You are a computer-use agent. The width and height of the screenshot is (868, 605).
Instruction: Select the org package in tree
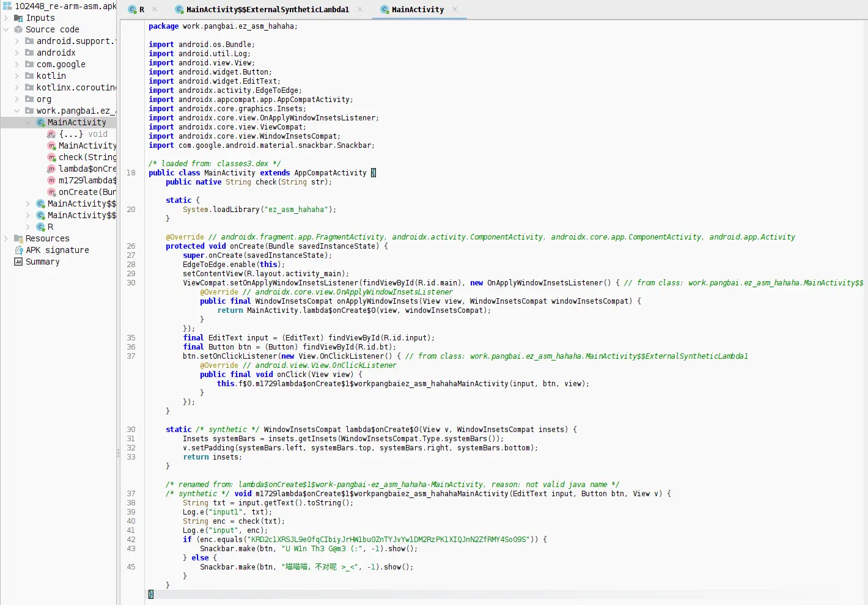pyautogui.click(x=44, y=99)
